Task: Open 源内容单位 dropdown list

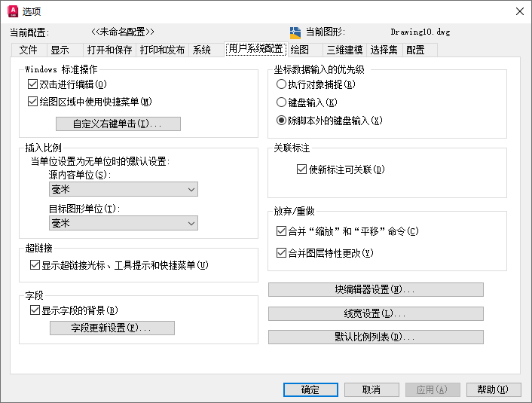Action: coord(124,189)
